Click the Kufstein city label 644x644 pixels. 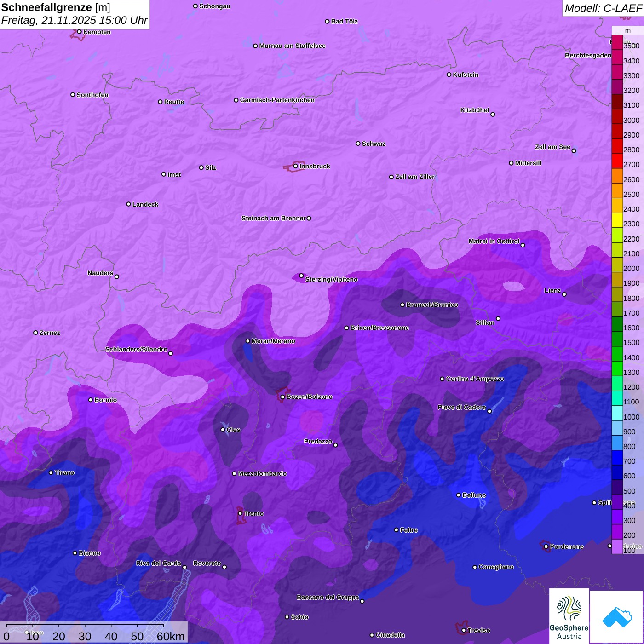click(x=466, y=75)
